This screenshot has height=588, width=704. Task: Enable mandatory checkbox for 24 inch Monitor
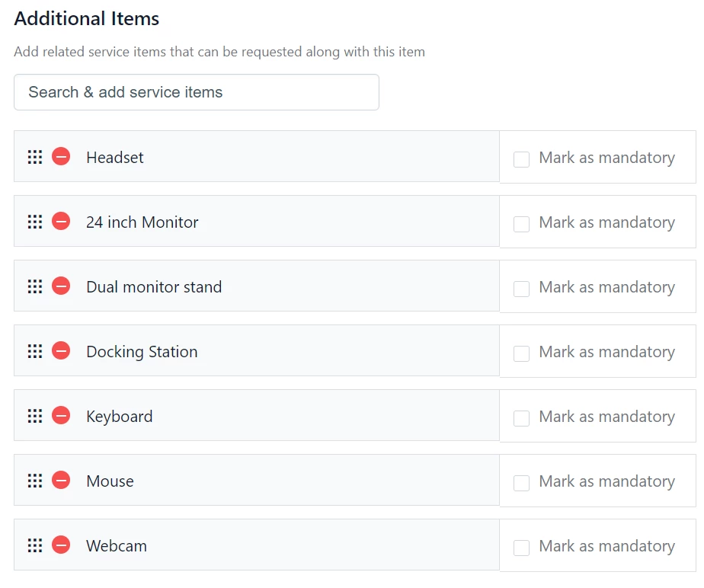pyautogui.click(x=521, y=223)
